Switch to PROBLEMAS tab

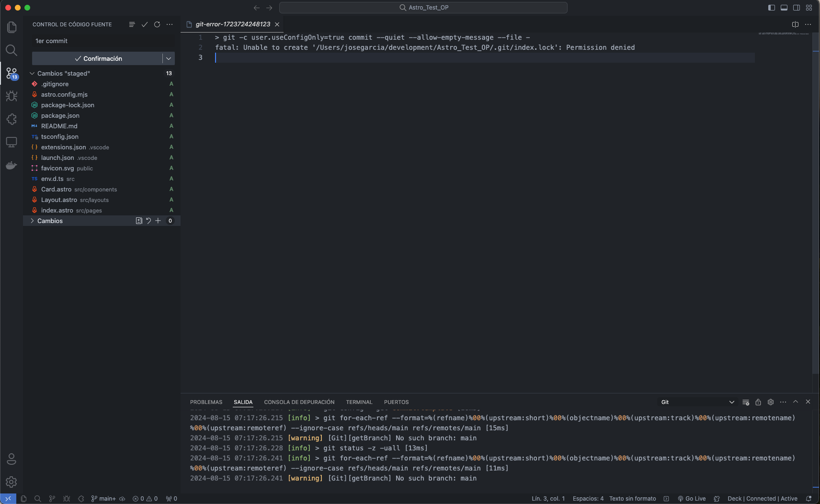click(x=206, y=402)
